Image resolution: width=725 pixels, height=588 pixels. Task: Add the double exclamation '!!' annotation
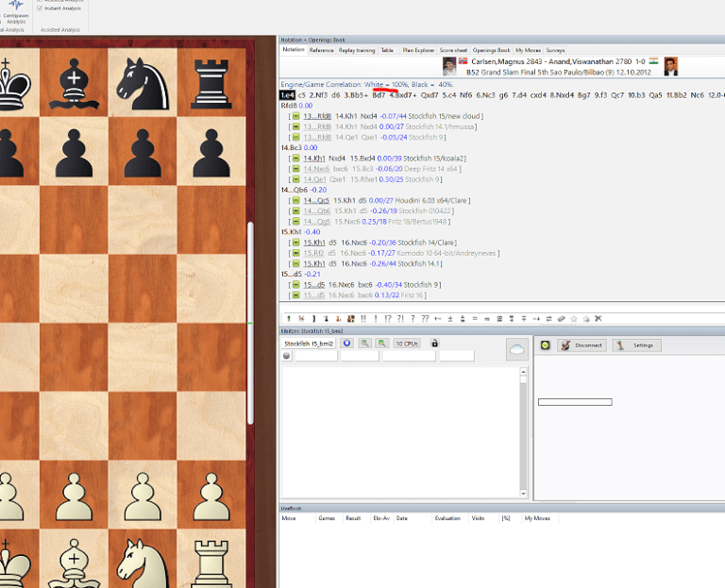(x=363, y=318)
